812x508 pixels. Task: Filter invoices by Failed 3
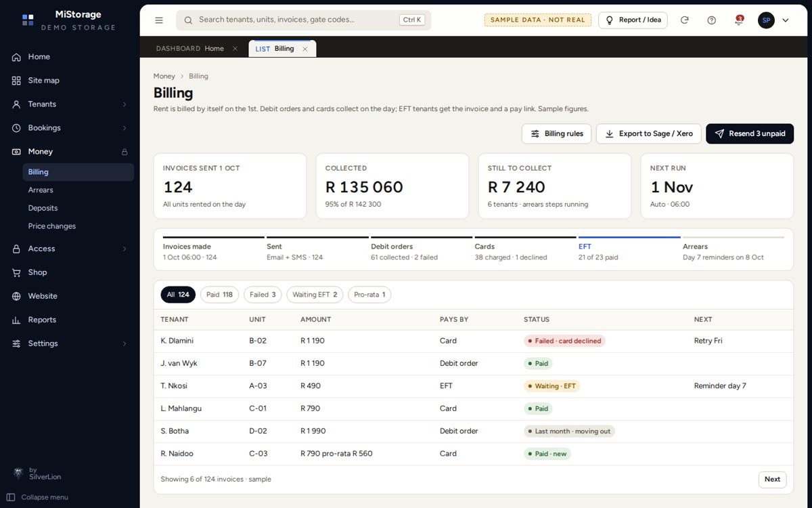click(263, 295)
